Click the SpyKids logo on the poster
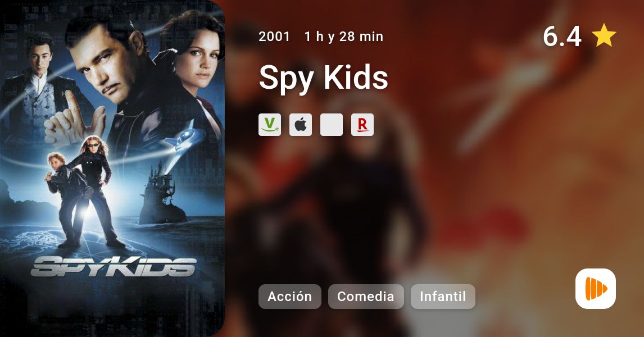 (x=114, y=266)
